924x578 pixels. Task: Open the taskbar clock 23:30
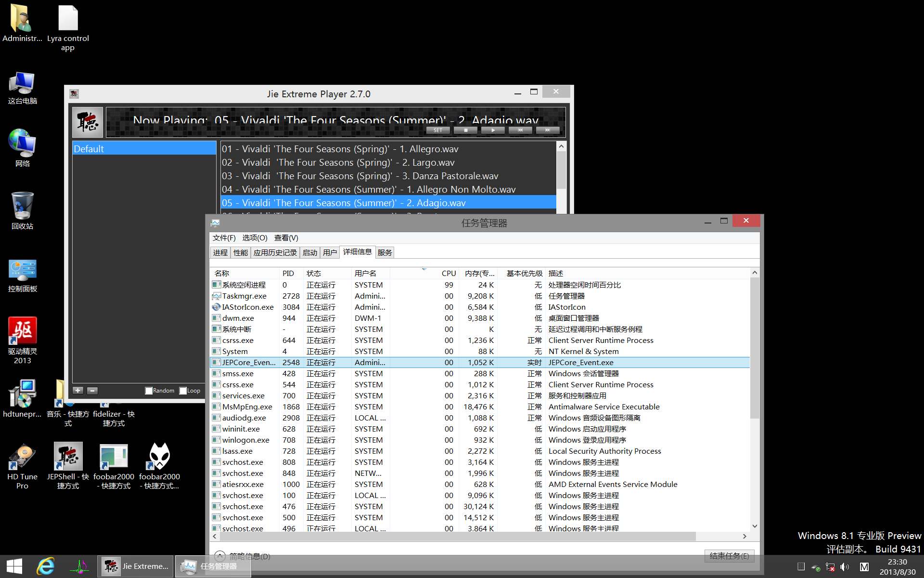(897, 566)
